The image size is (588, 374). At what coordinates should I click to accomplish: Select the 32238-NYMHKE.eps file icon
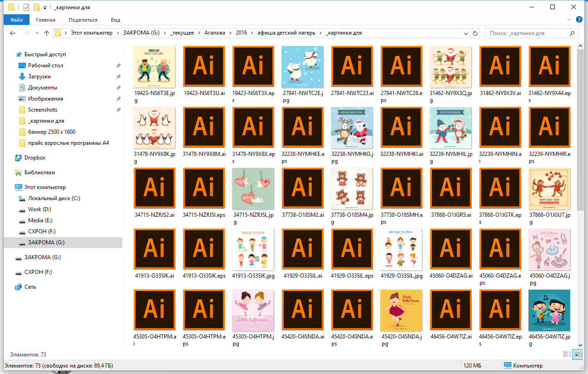click(303, 128)
